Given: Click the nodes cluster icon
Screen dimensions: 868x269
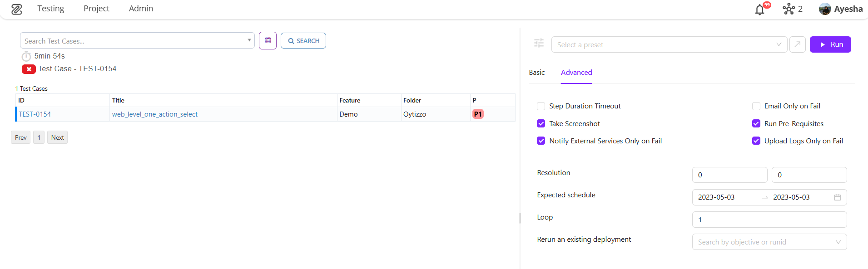Looking at the screenshot, I should click(789, 9).
